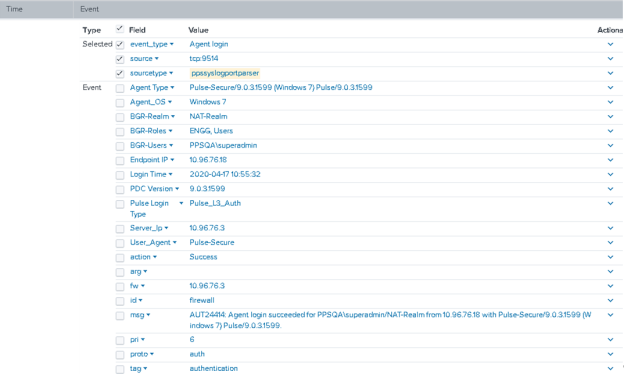
Task: Open the Pulse Login Type field dropdown
Action: click(x=181, y=203)
